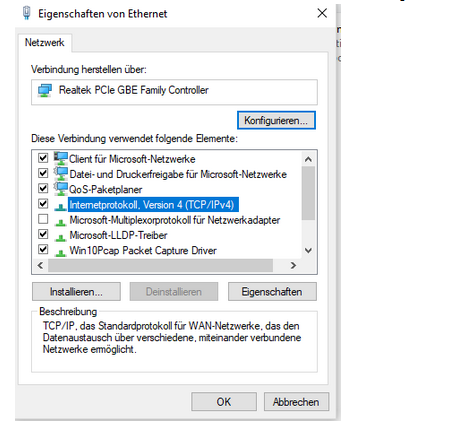Click the Ethernet properties title bar icon

[x=27, y=13]
